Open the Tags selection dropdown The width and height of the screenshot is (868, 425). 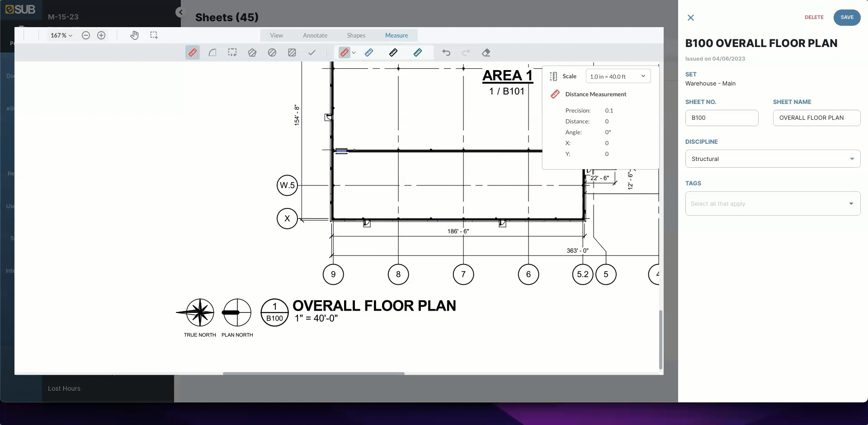point(773,203)
